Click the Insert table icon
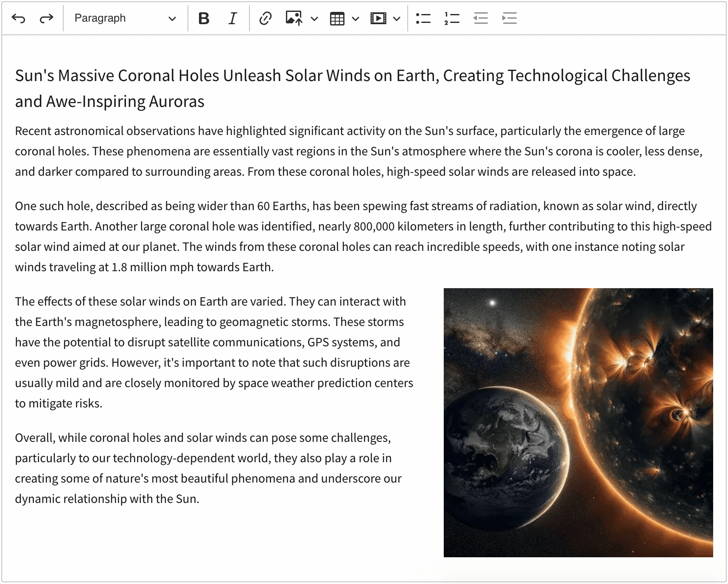This screenshot has height=584, width=728. [x=337, y=18]
